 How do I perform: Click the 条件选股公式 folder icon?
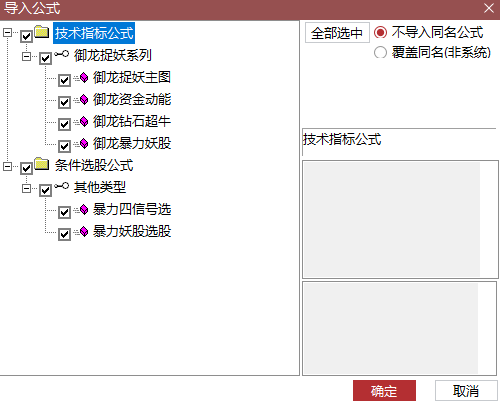pos(42,164)
